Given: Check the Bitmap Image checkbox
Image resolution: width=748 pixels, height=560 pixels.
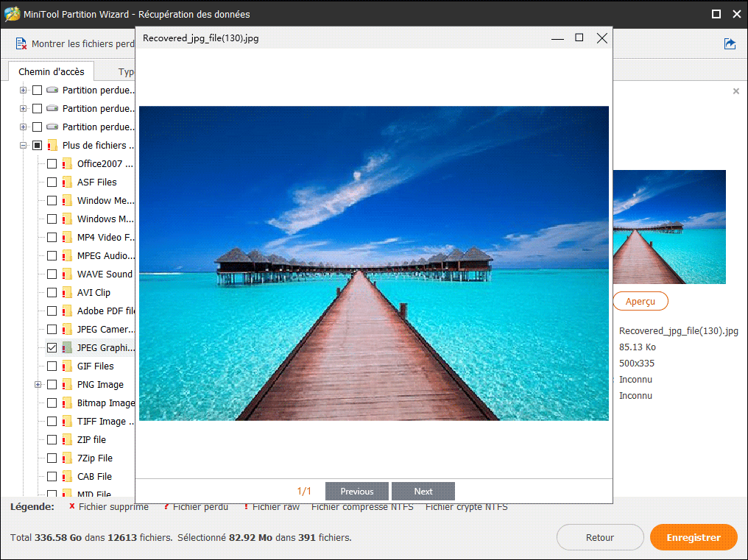Looking at the screenshot, I should click(x=52, y=403).
